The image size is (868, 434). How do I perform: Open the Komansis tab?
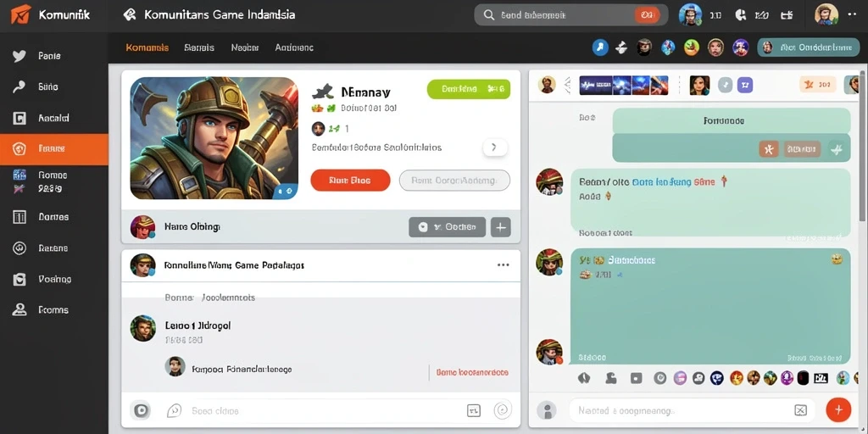point(147,47)
